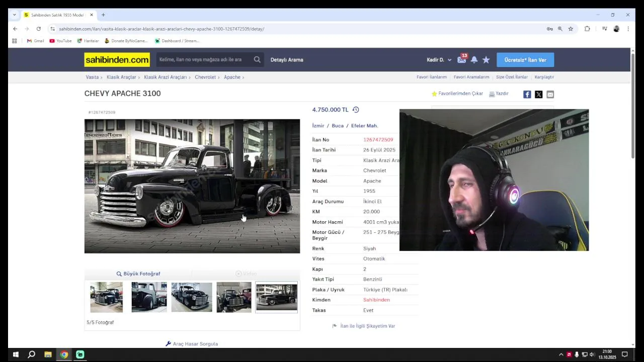Viewport: 644px width, 362px height.
Task: Open Chrome profile avatar
Action: click(x=616, y=29)
